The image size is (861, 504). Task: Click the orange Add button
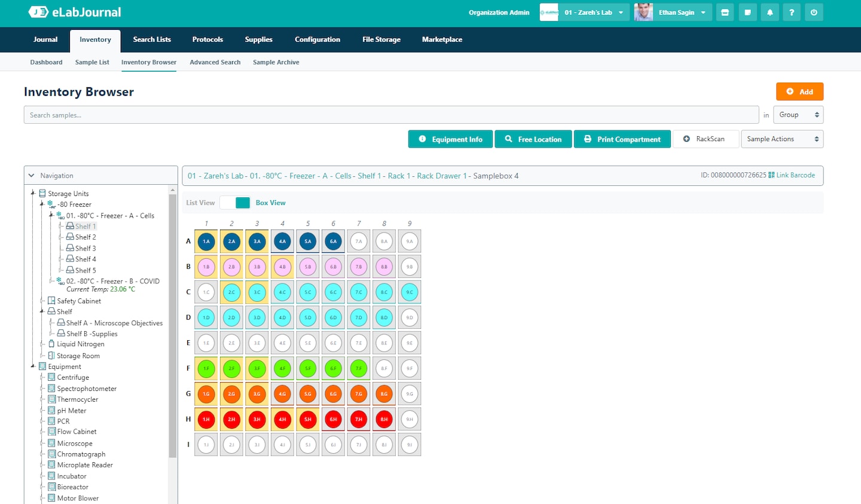799,91
